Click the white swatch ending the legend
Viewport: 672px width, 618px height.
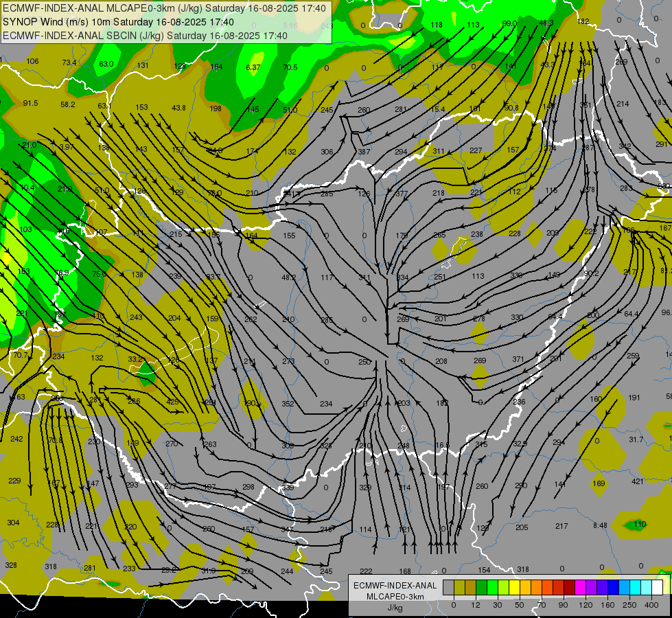click(x=658, y=588)
